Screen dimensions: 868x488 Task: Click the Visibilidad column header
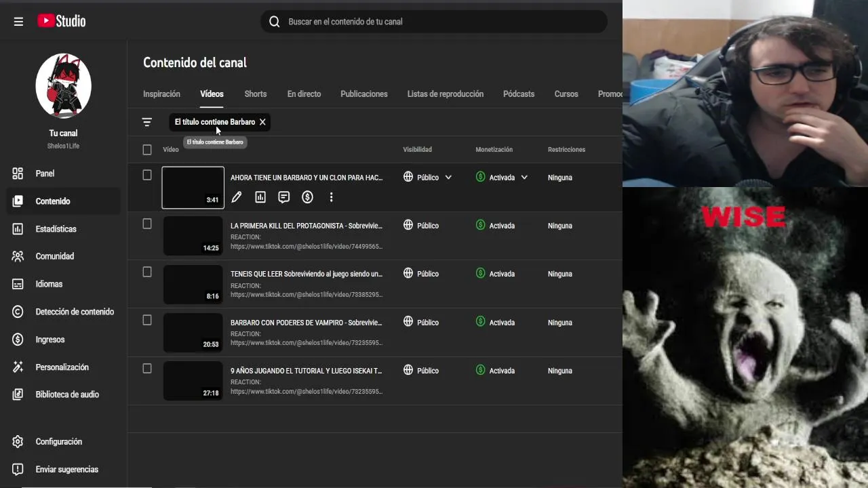417,150
